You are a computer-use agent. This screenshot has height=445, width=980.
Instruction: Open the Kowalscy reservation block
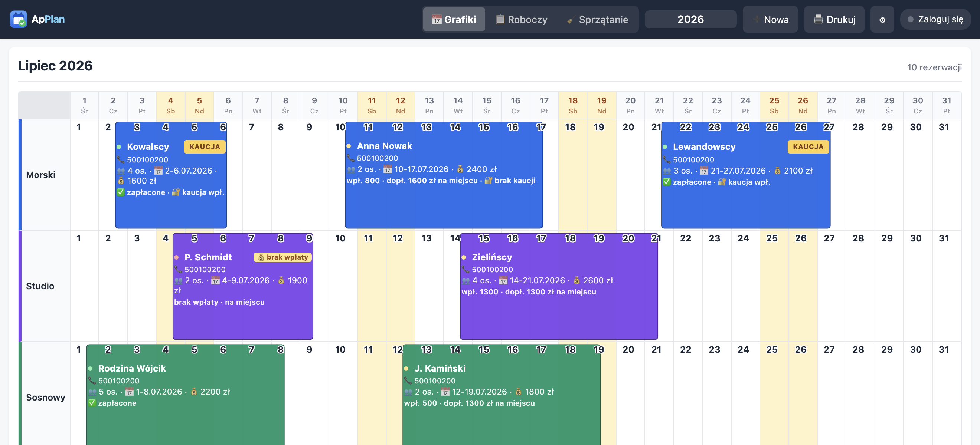(171, 175)
